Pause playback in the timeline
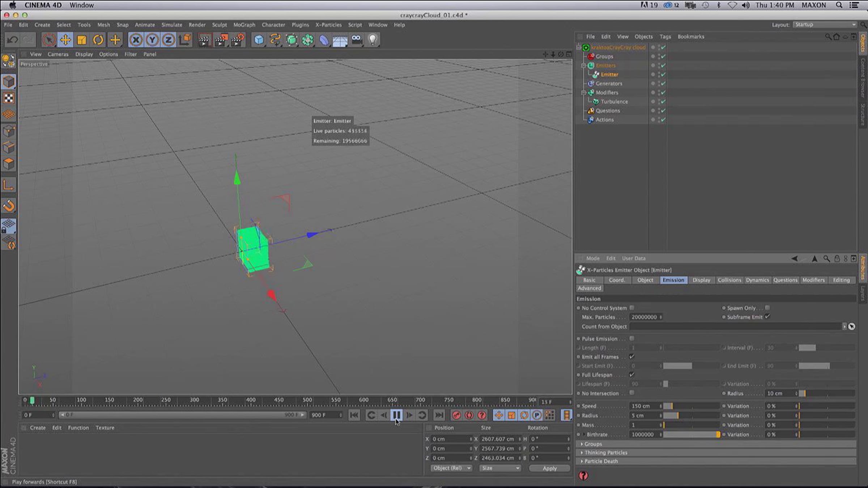 (396, 415)
